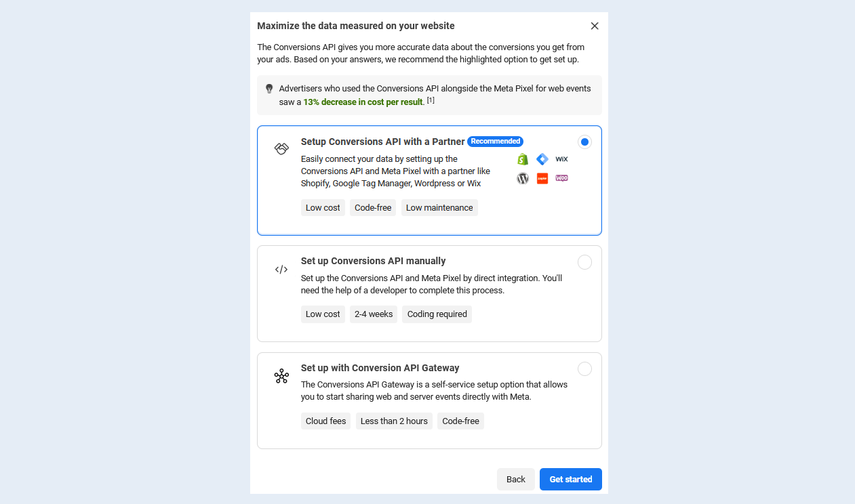The width and height of the screenshot is (855, 504).
Task: Click the Recommended badge
Action: pyautogui.click(x=495, y=141)
